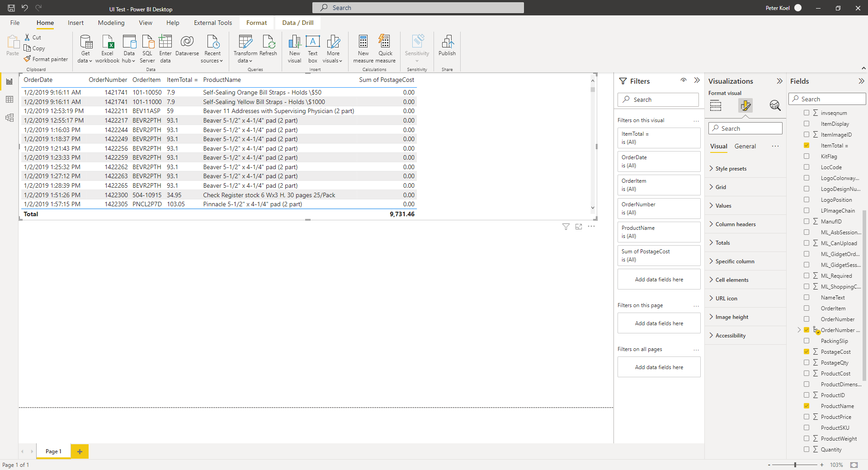Viewport: 868px width, 470px height.
Task: Switch to Data view in left sidebar
Action: 9,100
